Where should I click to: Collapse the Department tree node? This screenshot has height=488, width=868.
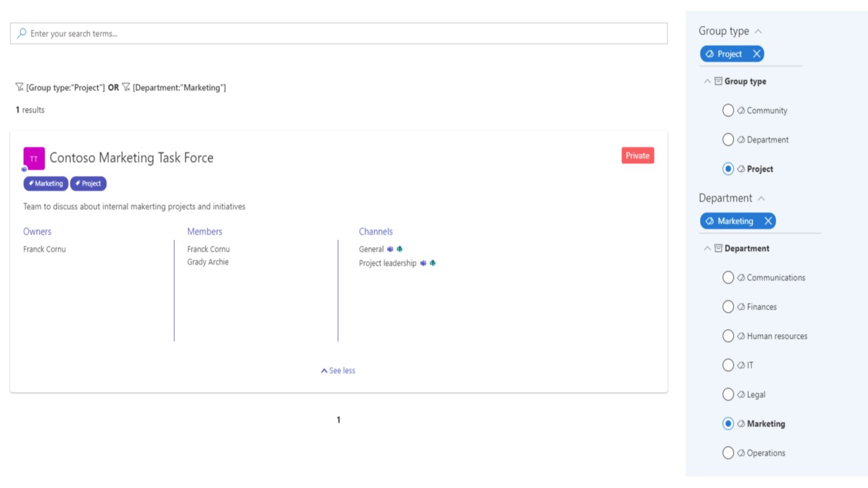[x=707, y=248]
